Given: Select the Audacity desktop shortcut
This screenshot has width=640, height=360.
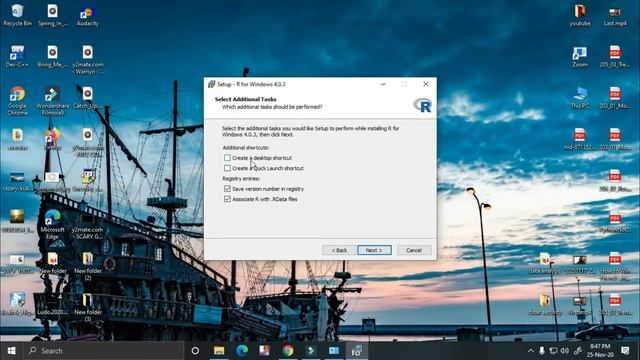Looking at the screenshot, I should (87, 15).
